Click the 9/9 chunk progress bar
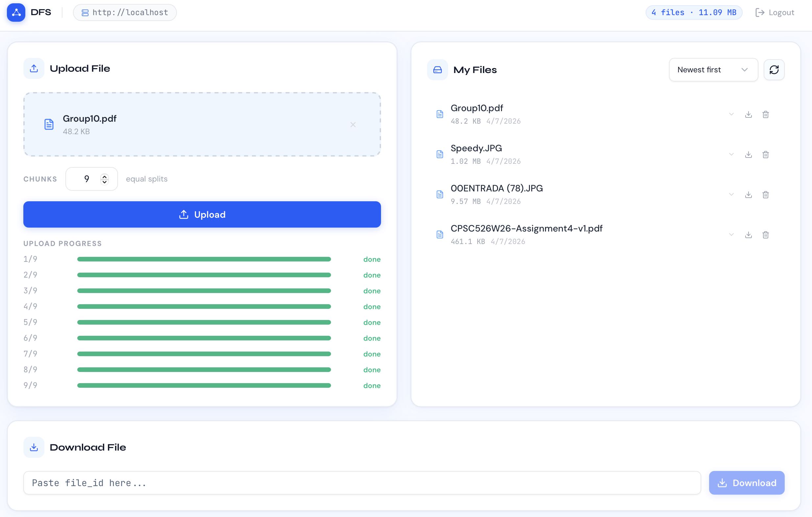Viewport: 812px width, 517px height. pos(204,385)
